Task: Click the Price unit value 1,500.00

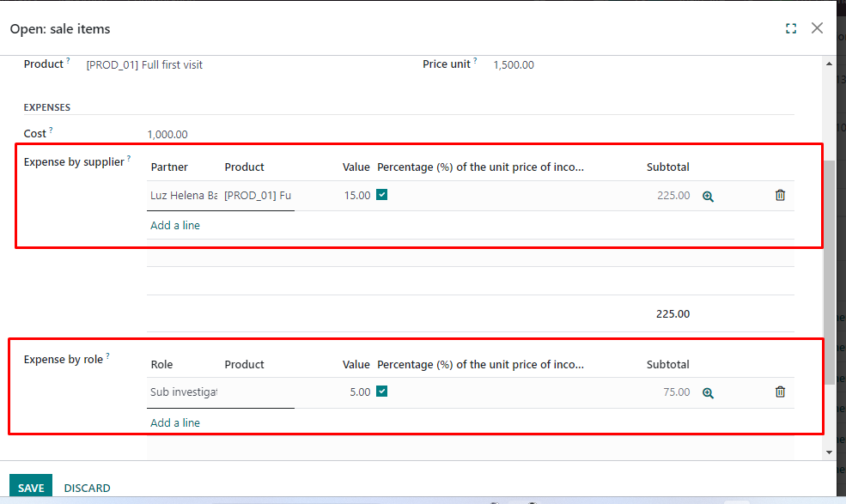Action: coord(514,64)
